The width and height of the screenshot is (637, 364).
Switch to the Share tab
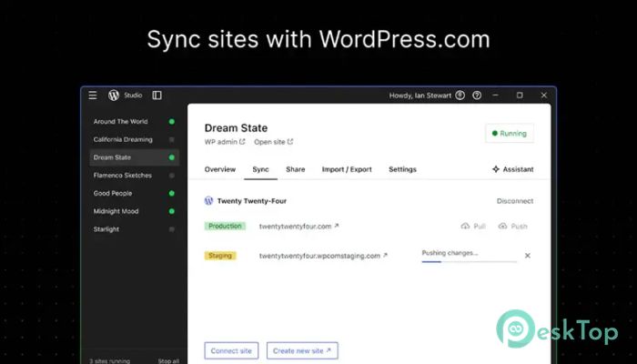(296, 169)
